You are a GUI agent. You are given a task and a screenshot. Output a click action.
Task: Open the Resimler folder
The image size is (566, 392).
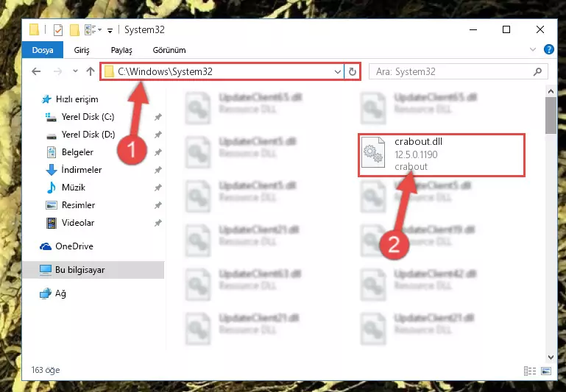point(78,205)
